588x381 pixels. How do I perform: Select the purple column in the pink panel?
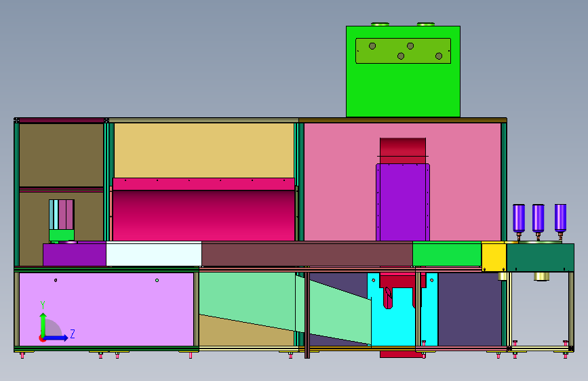(403, 203)
